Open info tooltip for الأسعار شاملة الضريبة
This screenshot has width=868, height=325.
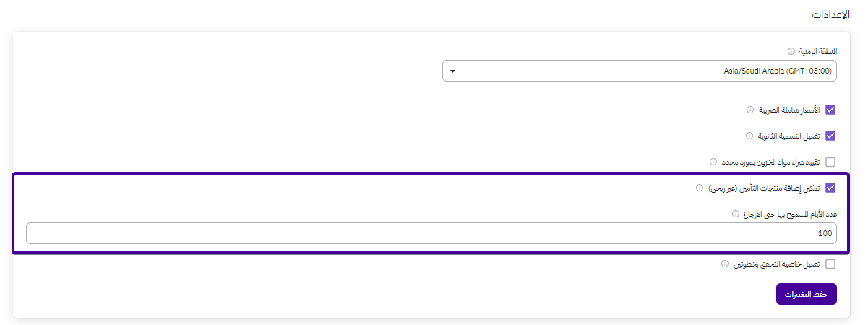pos(750,110)
